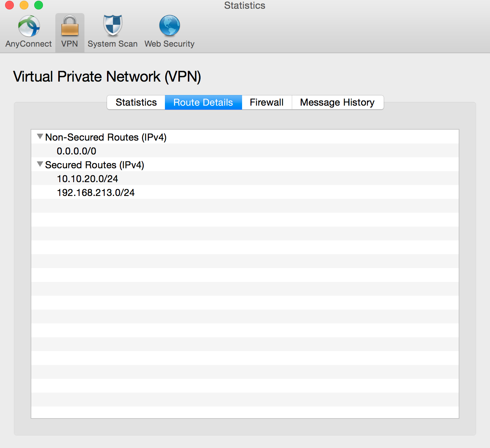Select the 192.168.213.0/24 route entry
The height and width of the screenshot is (448, 490).
(x=245, y=192)
